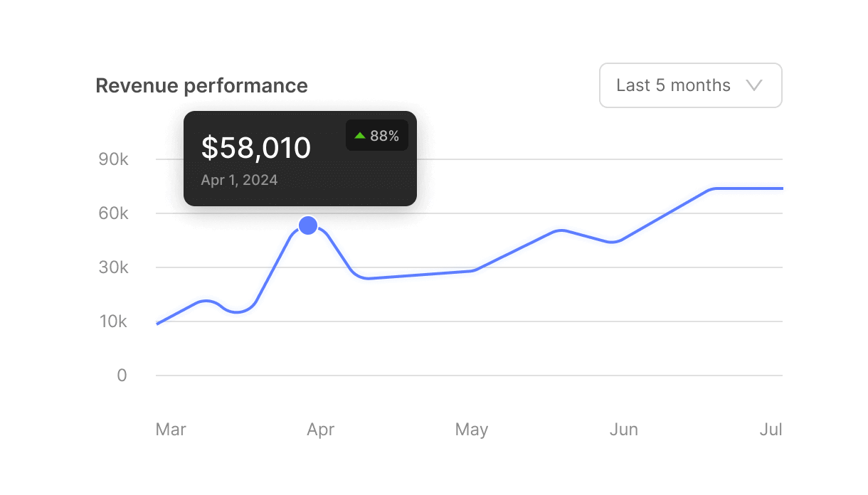This screenshot has height=495, width=868.
Task: Choose the May label on x-axis
Action: point(472,430)
